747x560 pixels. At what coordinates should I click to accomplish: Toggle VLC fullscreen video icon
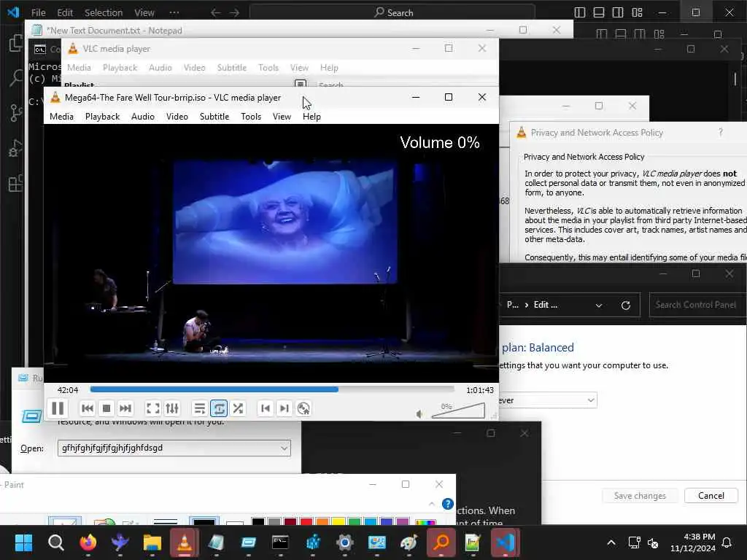pyautogui.click(x=153, y=408)
